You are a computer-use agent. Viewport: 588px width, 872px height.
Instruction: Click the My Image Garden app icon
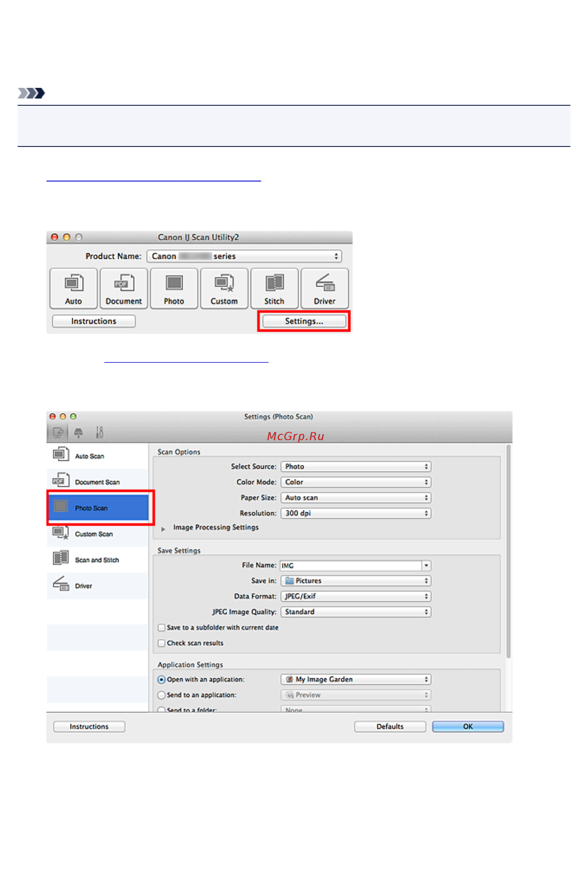290,679
